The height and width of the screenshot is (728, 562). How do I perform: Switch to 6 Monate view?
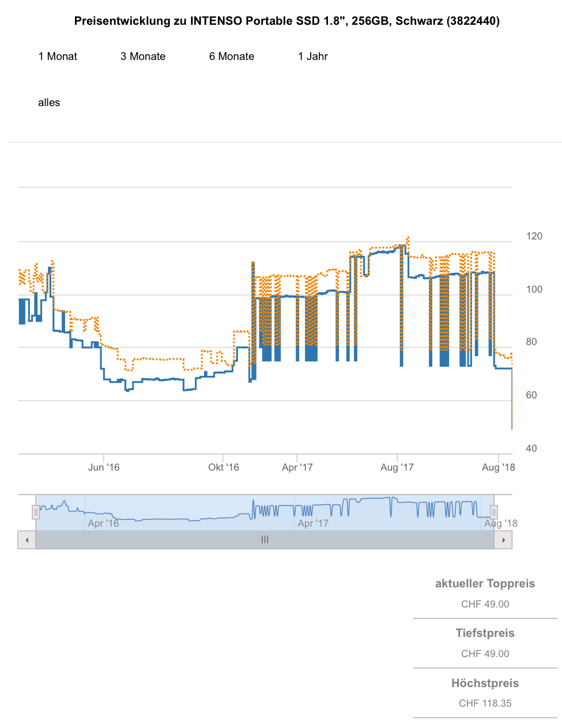coord(232,56)
